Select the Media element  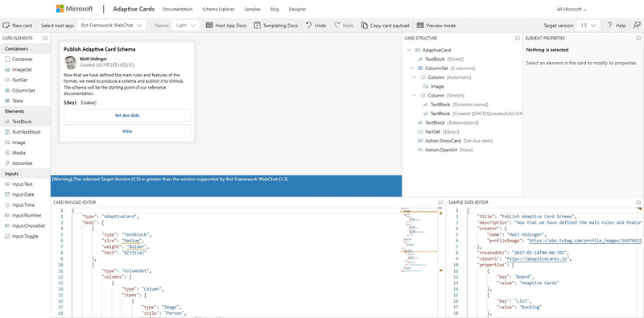[25, 153]
